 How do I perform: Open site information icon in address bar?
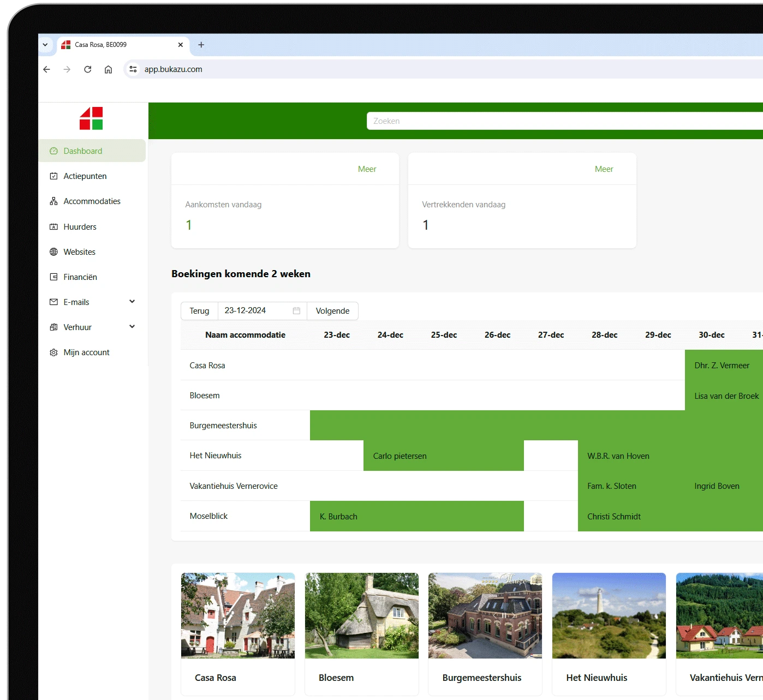click(x=133, y=69)
